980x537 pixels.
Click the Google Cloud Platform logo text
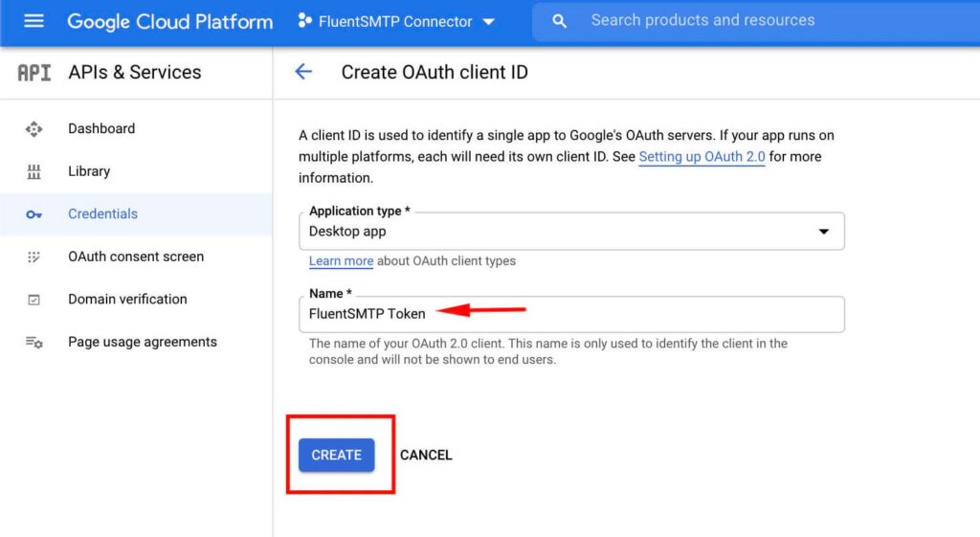coord(170,22)
